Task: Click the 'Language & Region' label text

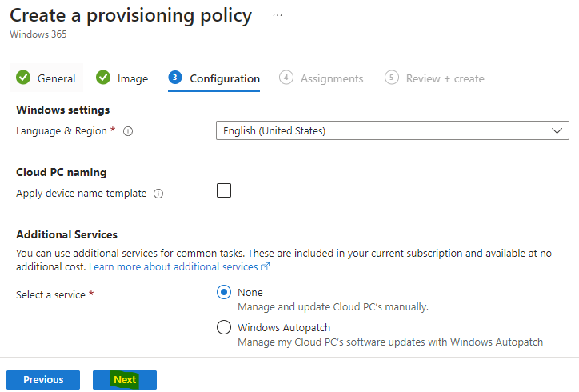Action: tap(62, 131)
